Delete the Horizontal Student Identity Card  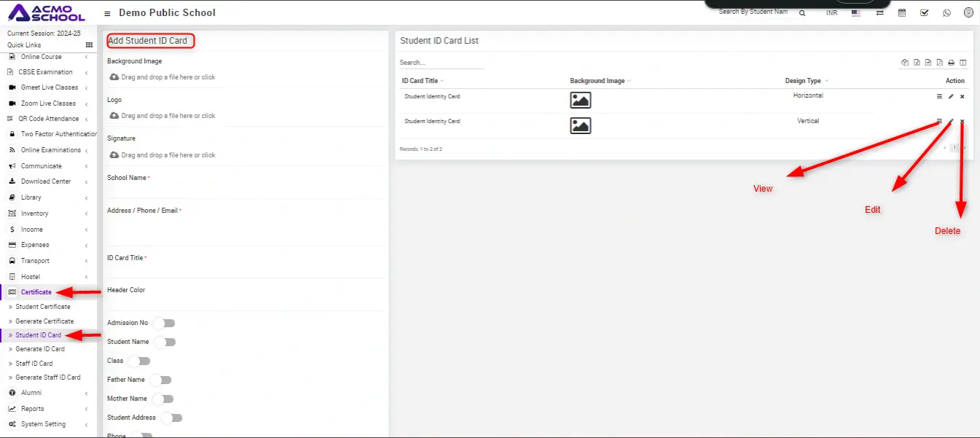point(962,96)
